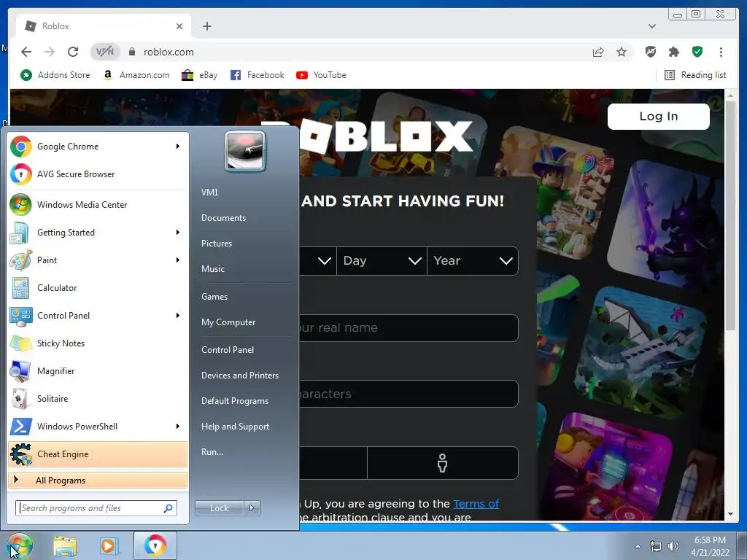
Task: Open Windows Media Center
Action: pos(98,205)
